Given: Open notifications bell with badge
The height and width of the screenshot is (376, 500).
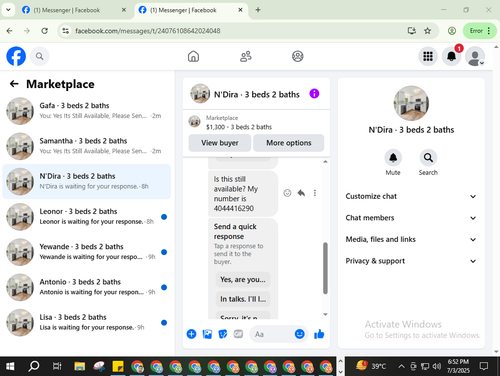Looking at the screenshot, I should [452, 56].
